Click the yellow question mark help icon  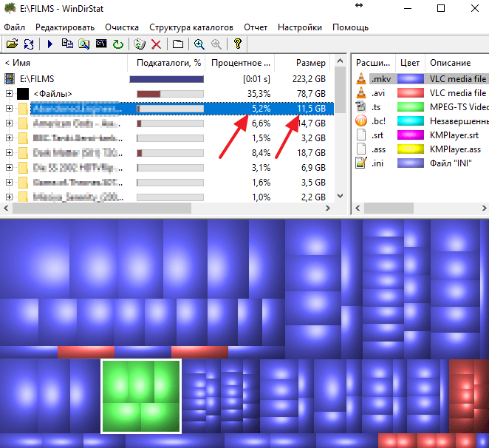(x=237, y=44)
